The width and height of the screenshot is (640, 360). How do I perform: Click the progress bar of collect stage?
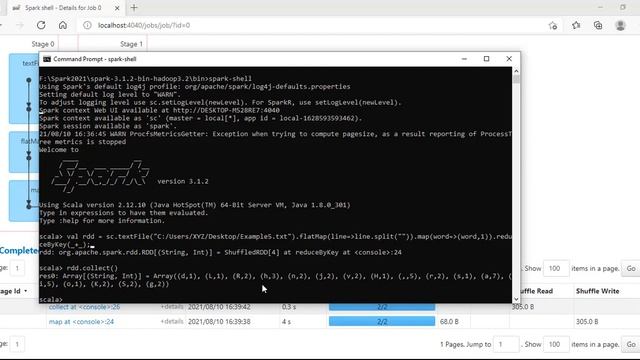(382, 307)
